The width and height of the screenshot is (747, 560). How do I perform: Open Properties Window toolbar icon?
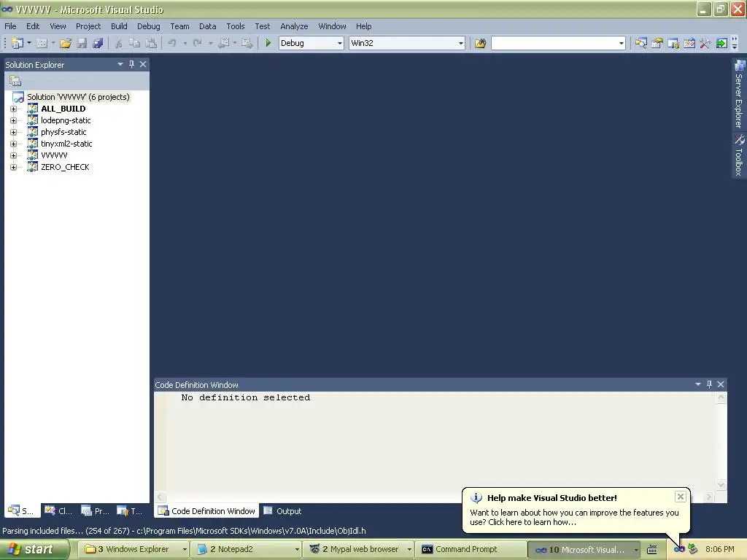pos(657,43)
